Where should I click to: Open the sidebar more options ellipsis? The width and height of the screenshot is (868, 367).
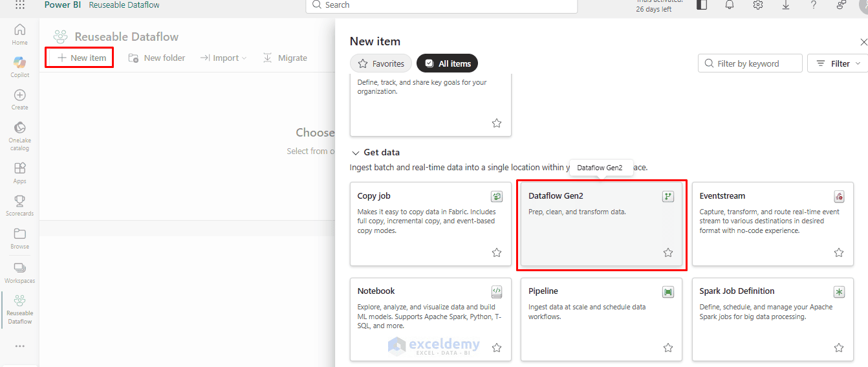(x=20, y=346)
